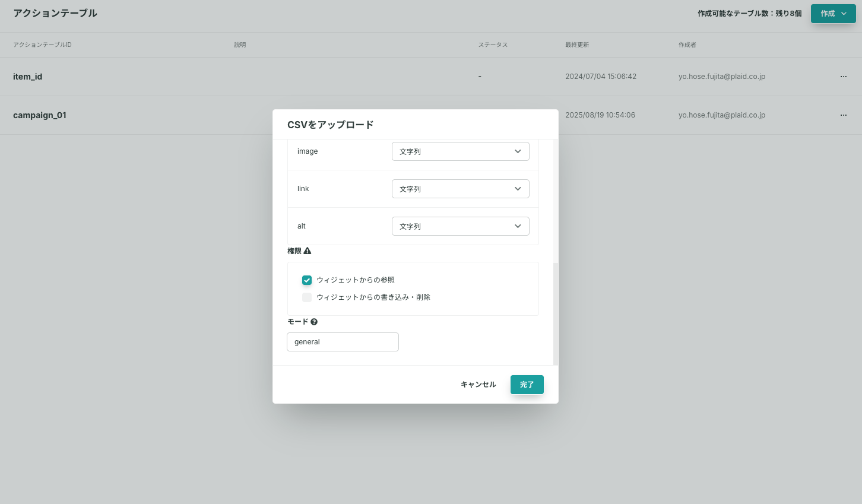Open the type dropdown for link column

coord(461,189)
